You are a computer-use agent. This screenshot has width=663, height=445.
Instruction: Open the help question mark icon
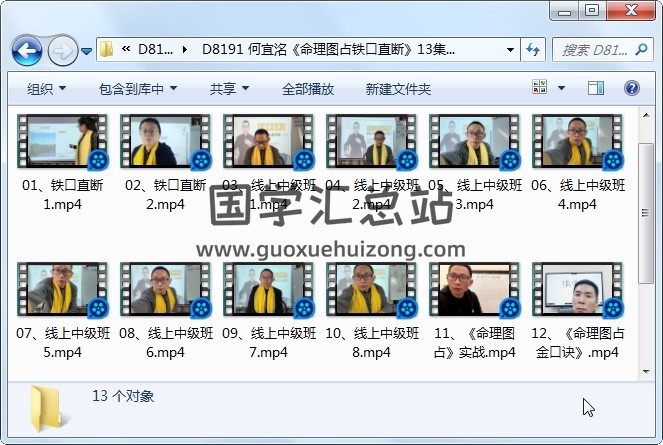pyautogui.click(x=632, y=88)
